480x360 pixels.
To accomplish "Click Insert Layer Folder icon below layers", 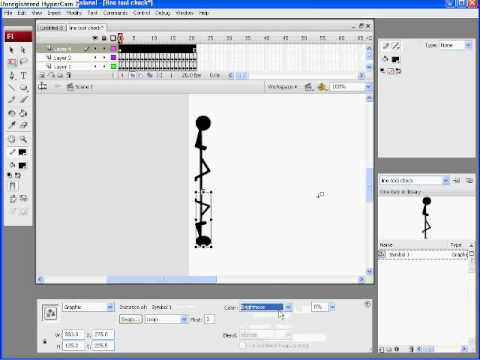I will coord(60,75).
